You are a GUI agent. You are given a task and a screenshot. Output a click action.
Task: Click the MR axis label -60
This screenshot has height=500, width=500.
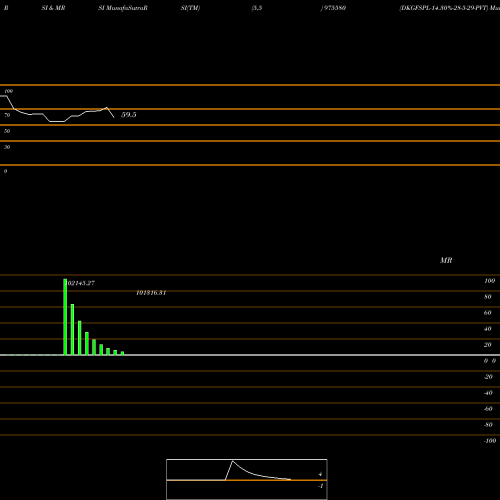click(488, 409)
